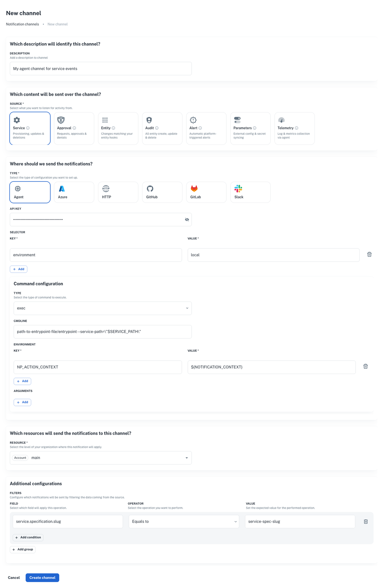This screenshot has height=588, width=385.
Task: Open info tooltip next to Parameters
Action: [x=255, y=128]
